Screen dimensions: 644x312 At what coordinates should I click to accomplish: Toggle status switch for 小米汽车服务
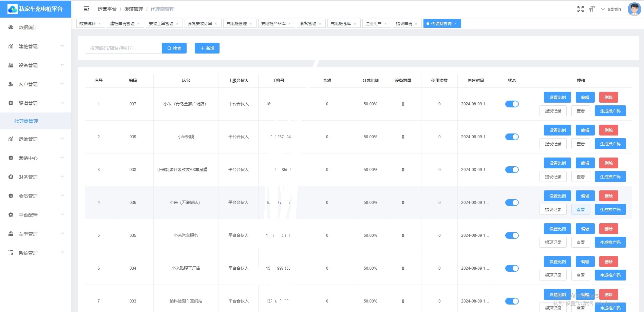click(512, 235)
